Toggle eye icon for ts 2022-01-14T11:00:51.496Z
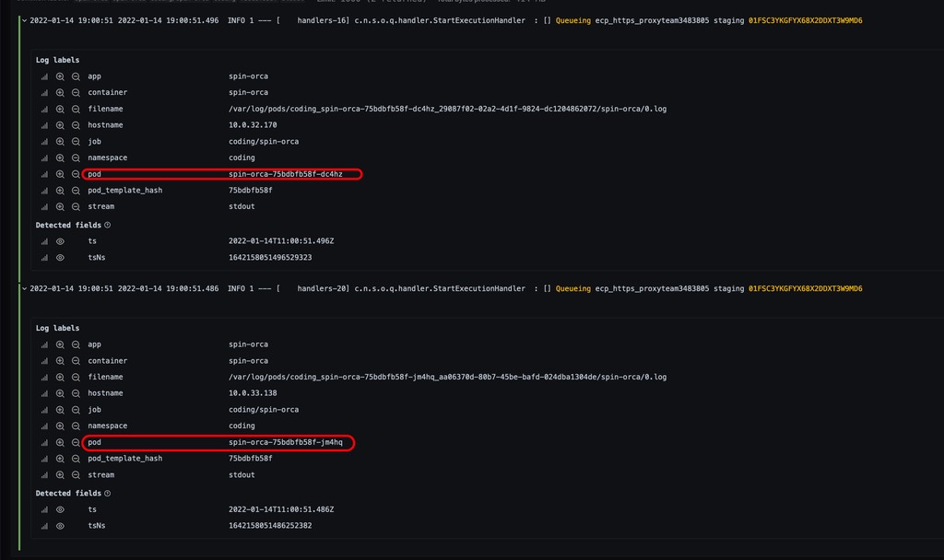Viewport: 944px width, 560px height. pyautogui.click(x=60, y=241)
